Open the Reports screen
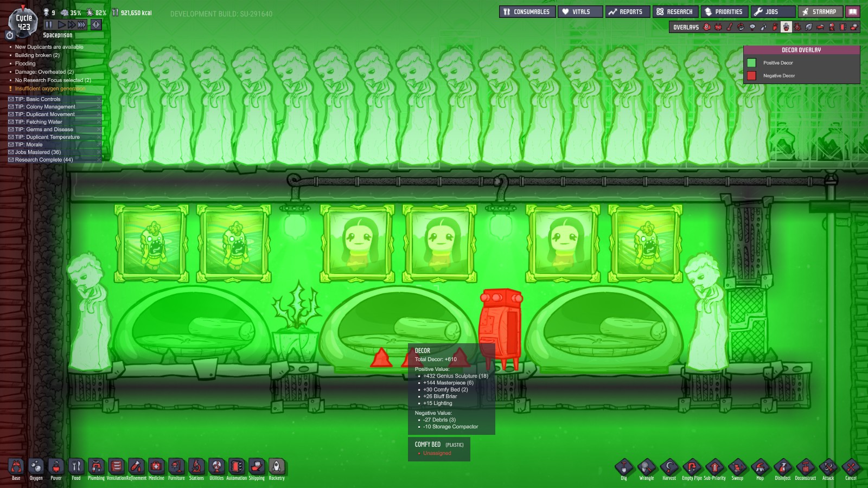The width and height of the screenshot is (868, 488). coord(628,11)
